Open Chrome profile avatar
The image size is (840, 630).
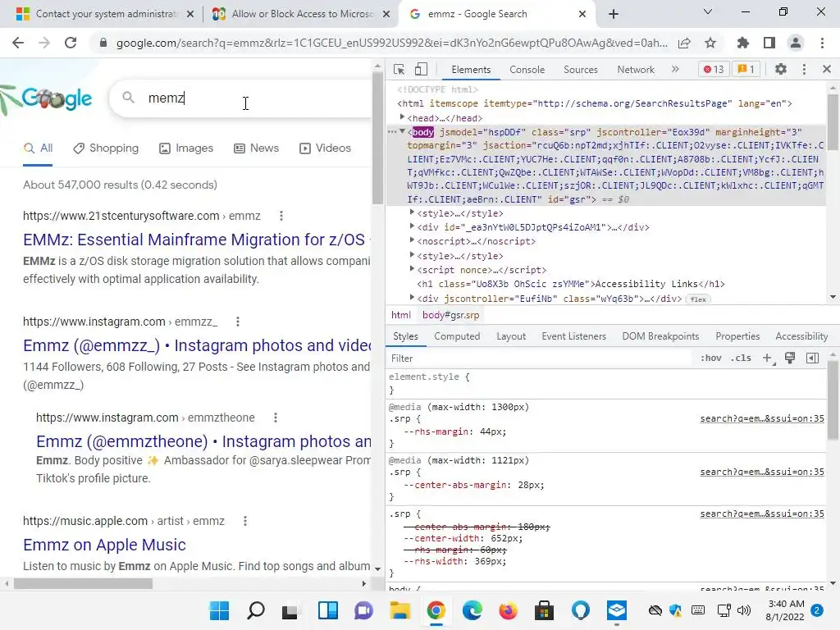pyautogui.click(x=796, y=43)
